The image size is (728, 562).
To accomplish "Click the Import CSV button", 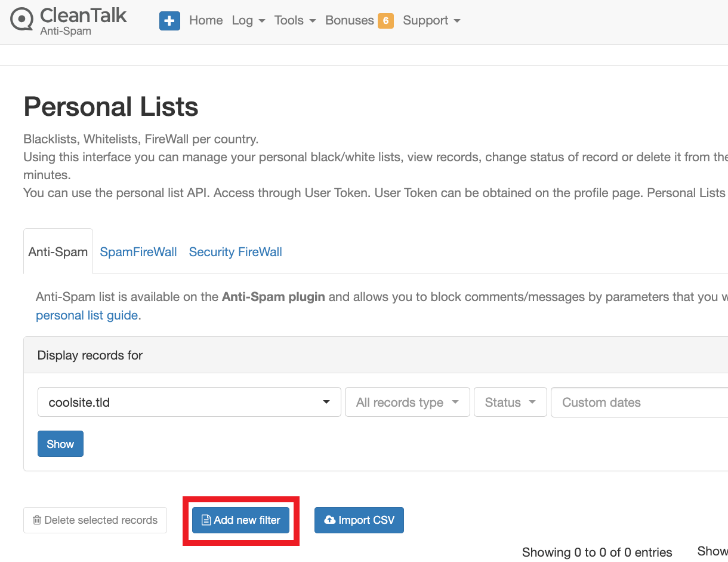I will (359, 520).
